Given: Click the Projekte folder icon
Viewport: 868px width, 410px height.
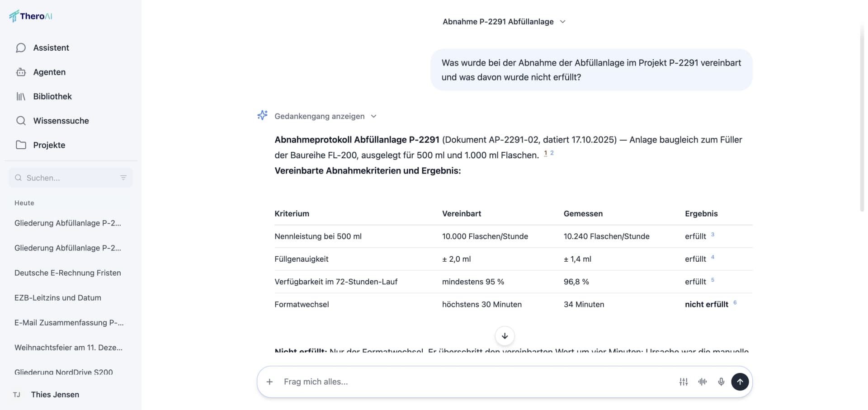Looking at the screenshot, I should coord(21,145).
